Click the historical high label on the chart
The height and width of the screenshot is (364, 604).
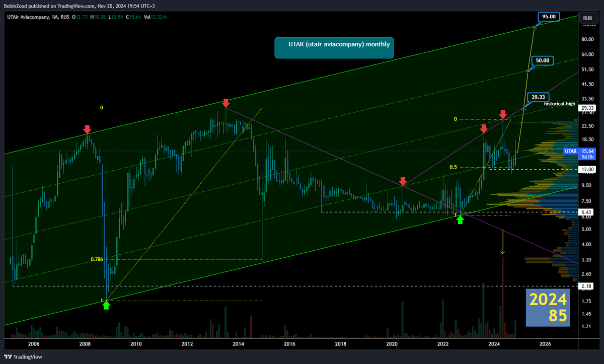pos(559,104)
